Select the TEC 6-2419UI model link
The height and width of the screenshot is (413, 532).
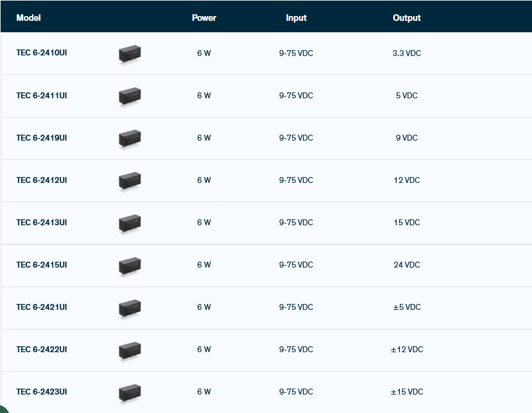(x=41, y=138)
